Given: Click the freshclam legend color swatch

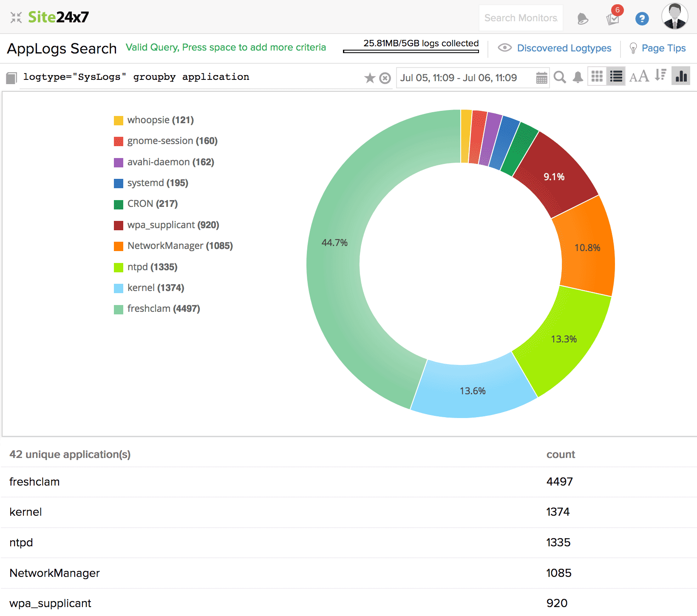Looking at the screenshot, I should pyautogui.click(x=119, y=309).
